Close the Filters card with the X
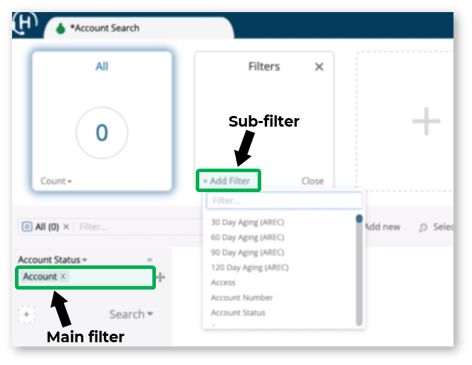 click(319, 67)
